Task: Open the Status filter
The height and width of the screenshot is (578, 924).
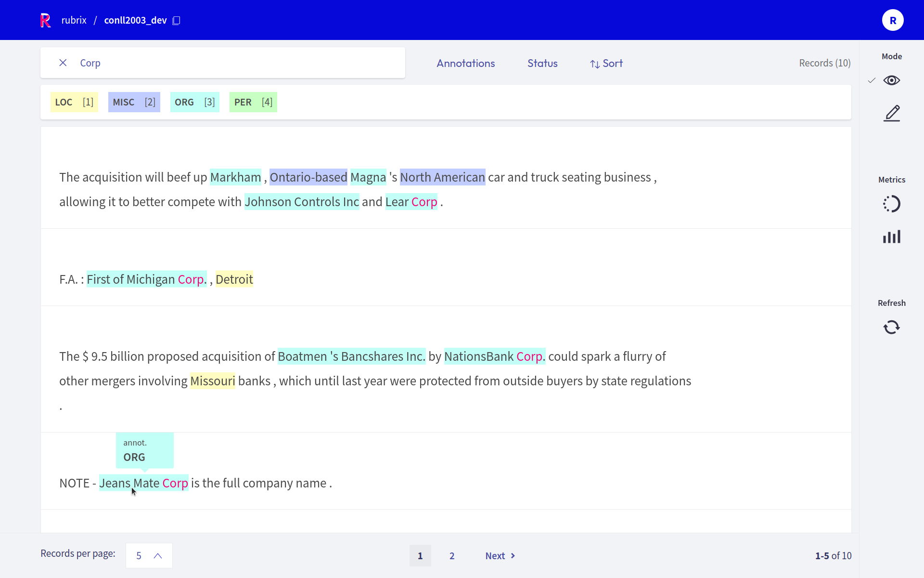Action: click(542, 63)
